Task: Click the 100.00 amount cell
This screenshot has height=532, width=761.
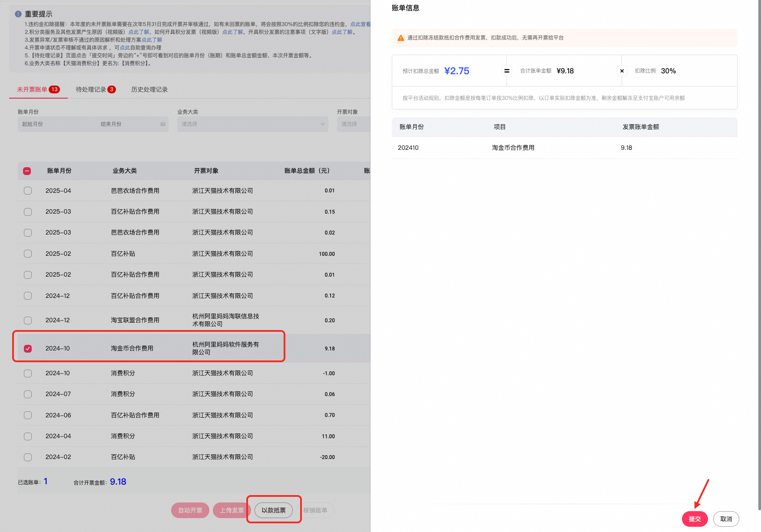Action: [327, 254]
